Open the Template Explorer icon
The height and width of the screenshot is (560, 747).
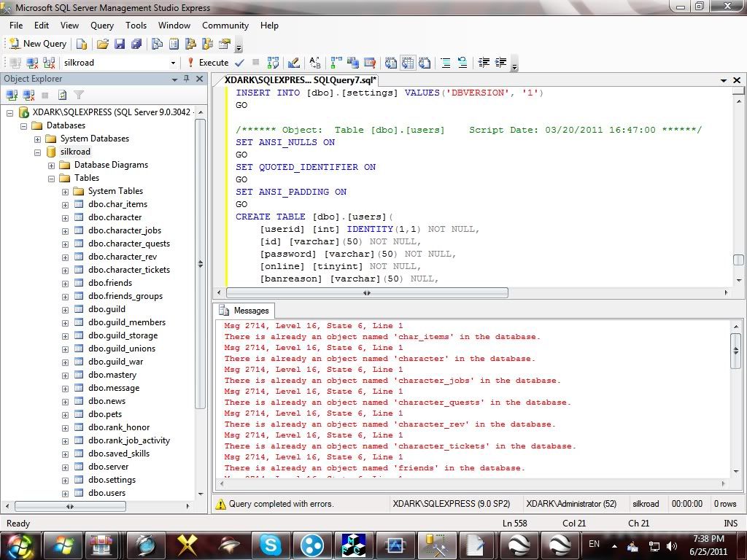click(207, 44)
